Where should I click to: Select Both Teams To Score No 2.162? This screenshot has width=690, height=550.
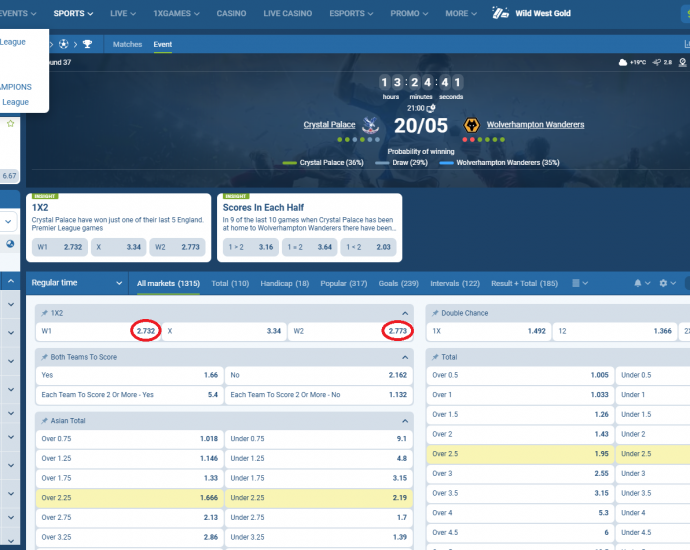[319, 375]
